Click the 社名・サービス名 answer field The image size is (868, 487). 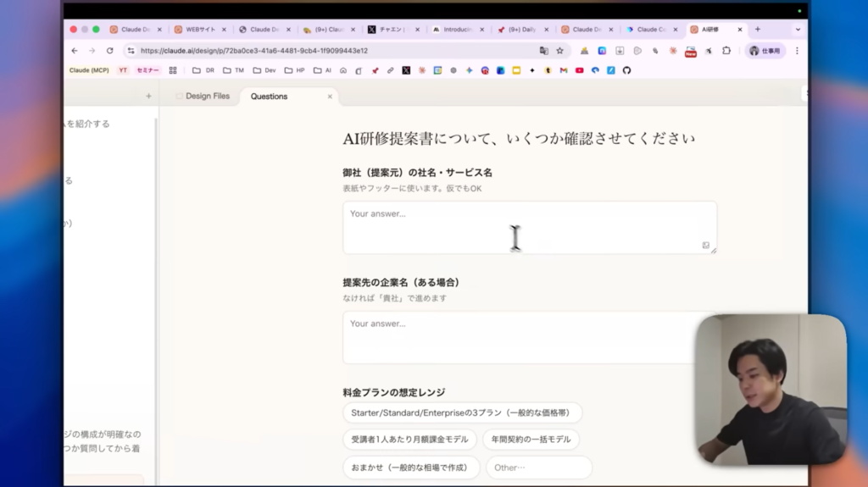click(529, 227)
